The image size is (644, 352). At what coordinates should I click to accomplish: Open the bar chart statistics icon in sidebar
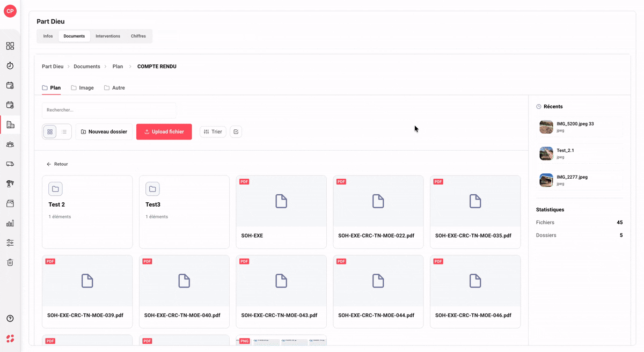point(10,223)
